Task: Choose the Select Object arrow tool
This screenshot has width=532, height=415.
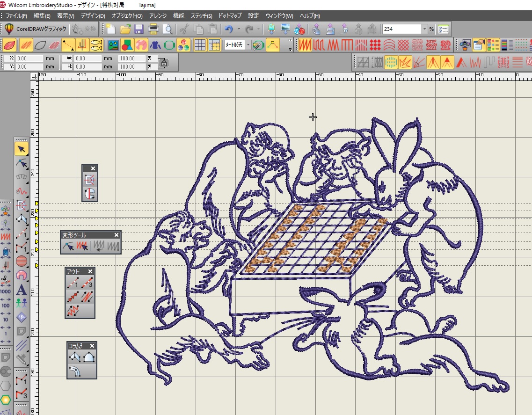Action: point(22,149)
